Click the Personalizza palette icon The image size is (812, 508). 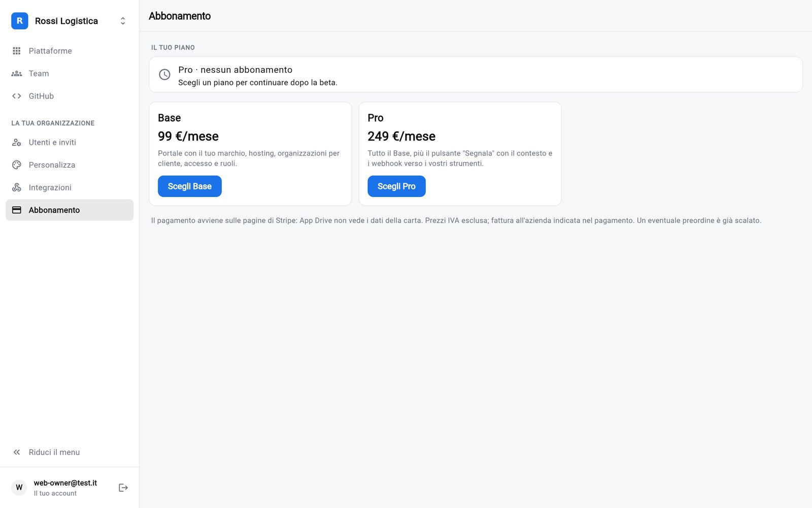(17, 165)
